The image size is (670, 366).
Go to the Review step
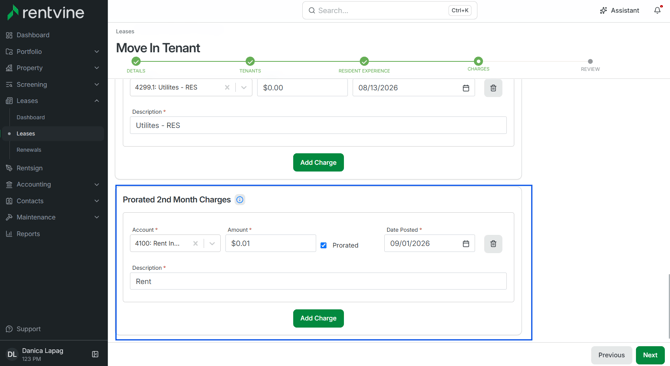point(590,61)
